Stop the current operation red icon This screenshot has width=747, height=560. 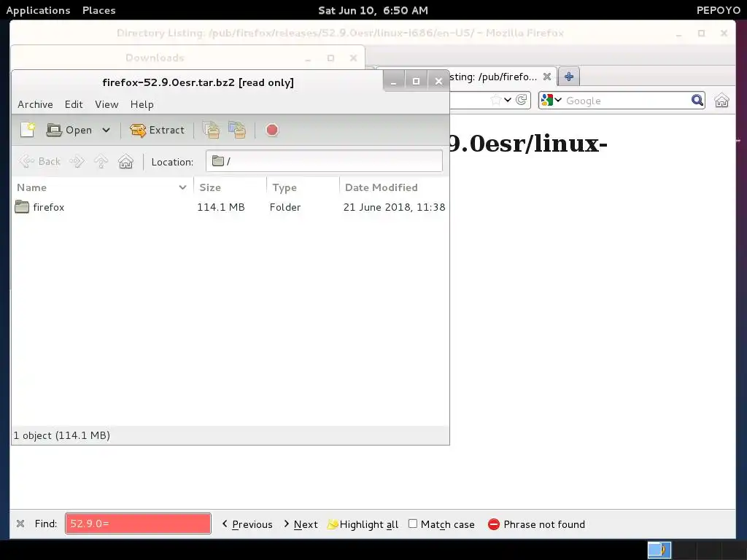click(272, 130)
